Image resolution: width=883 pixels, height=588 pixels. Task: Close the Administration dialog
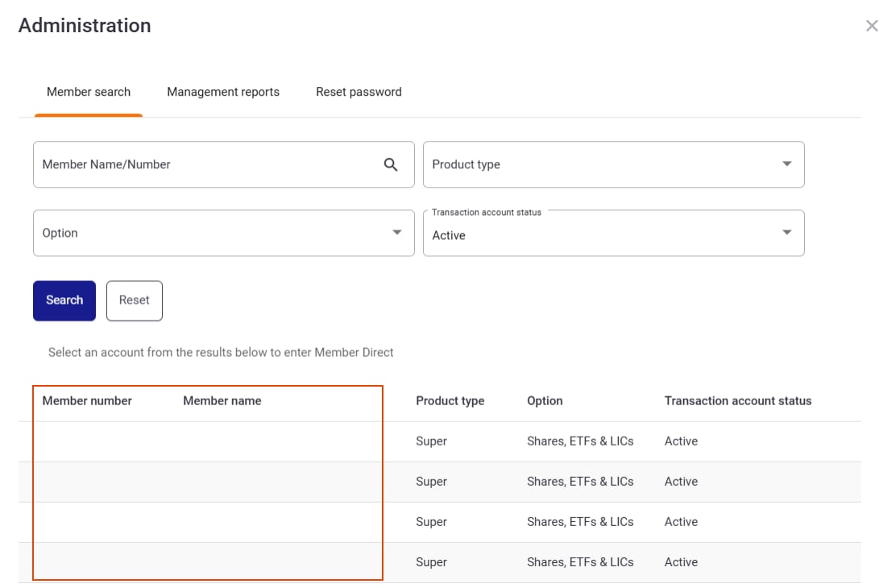pos(871,26)
